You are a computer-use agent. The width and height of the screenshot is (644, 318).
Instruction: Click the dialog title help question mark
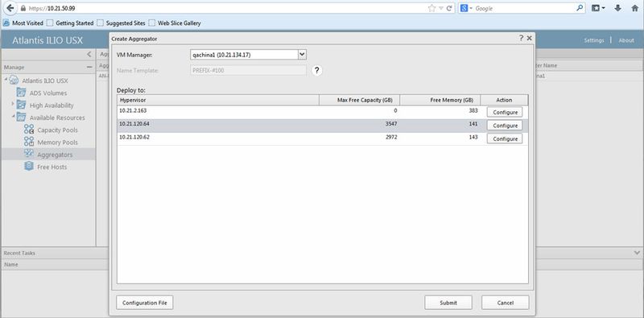point(521,38)
